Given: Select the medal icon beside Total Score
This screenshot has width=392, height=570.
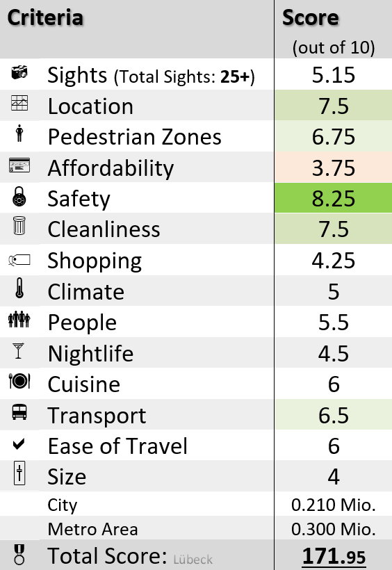Looking at the screenshot, I should click(19, 554).
